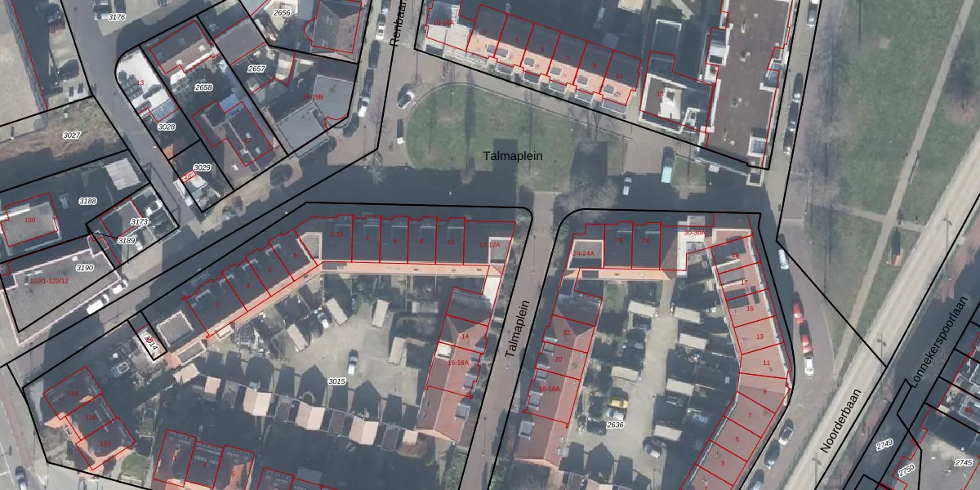Click the building labeled 130

[x=30, y=220]
